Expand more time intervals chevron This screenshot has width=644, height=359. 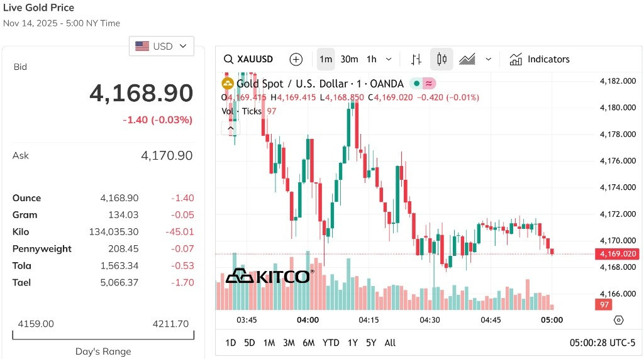point(389,59)
